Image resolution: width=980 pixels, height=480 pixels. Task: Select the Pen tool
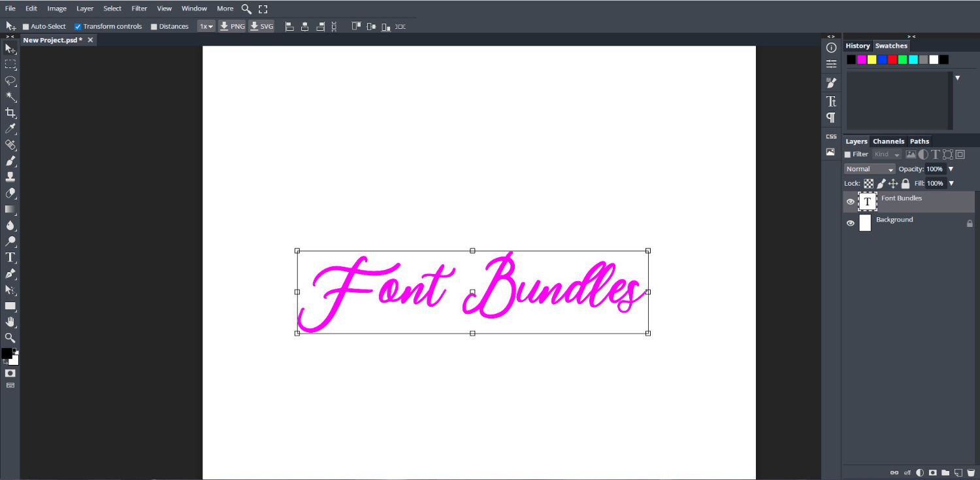point(10,273)
